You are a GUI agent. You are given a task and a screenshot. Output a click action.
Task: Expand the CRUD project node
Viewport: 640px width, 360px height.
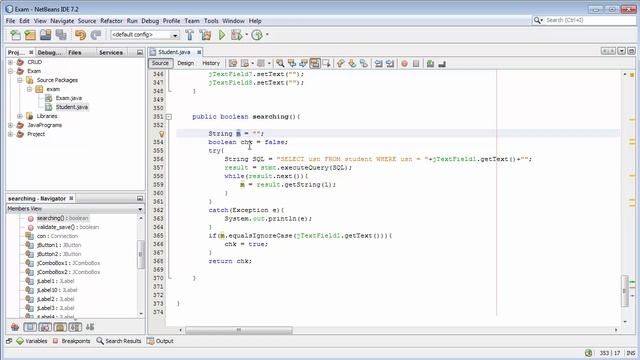click(11, 62)
